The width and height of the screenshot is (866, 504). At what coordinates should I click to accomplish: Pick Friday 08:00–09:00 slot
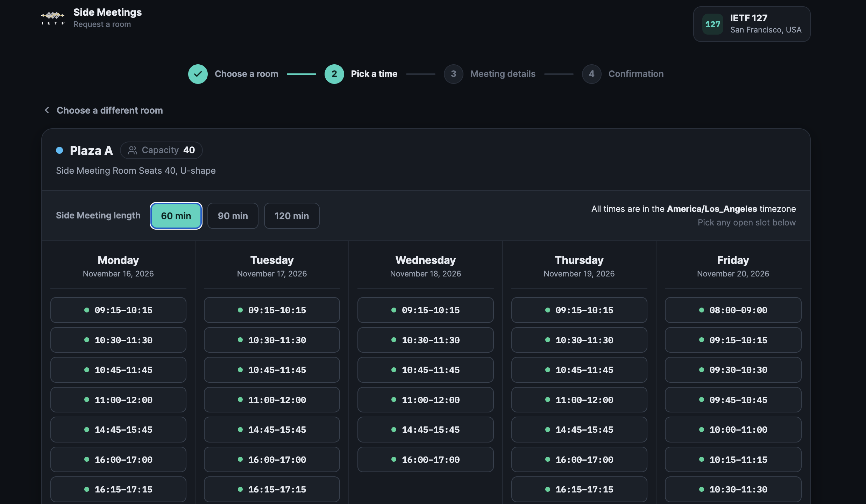[x=733, y=310]
